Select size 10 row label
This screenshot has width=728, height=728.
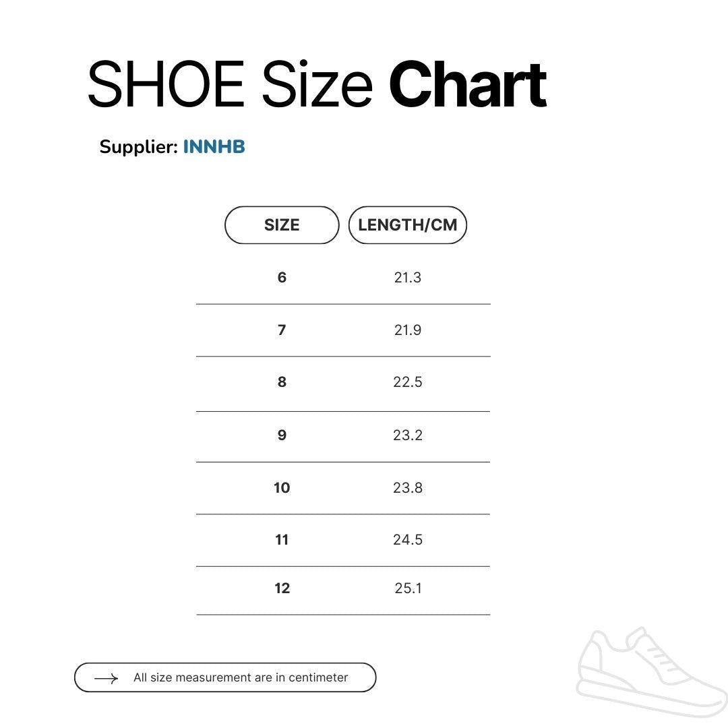click(x=282, y=488)
